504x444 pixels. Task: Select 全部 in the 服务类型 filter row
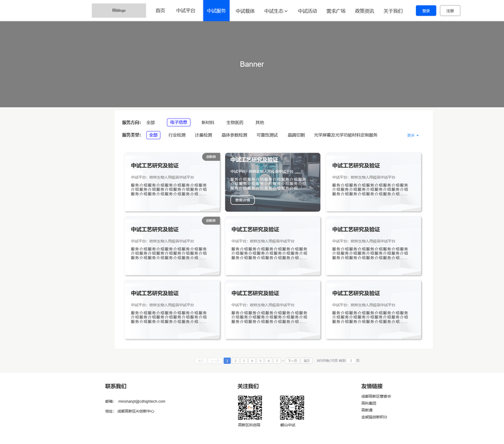click(153, 135)
